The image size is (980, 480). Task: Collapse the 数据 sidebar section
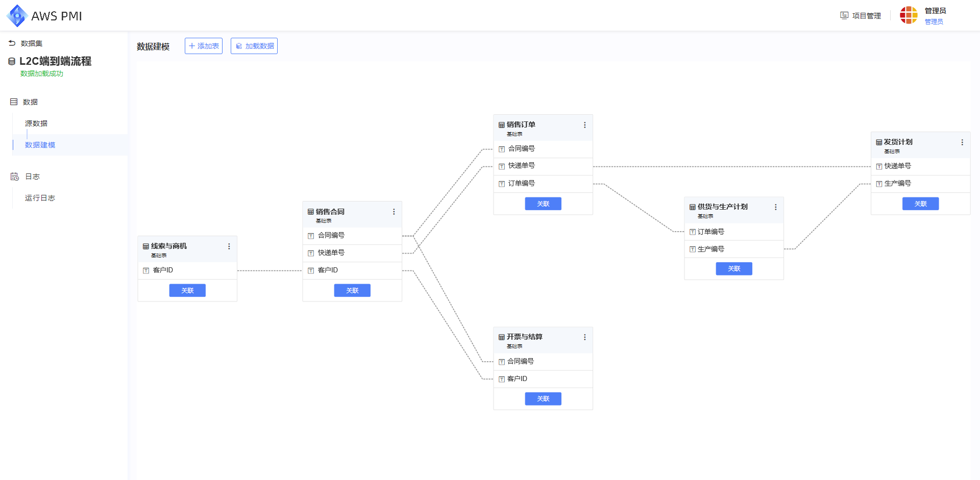click(30, 102)
